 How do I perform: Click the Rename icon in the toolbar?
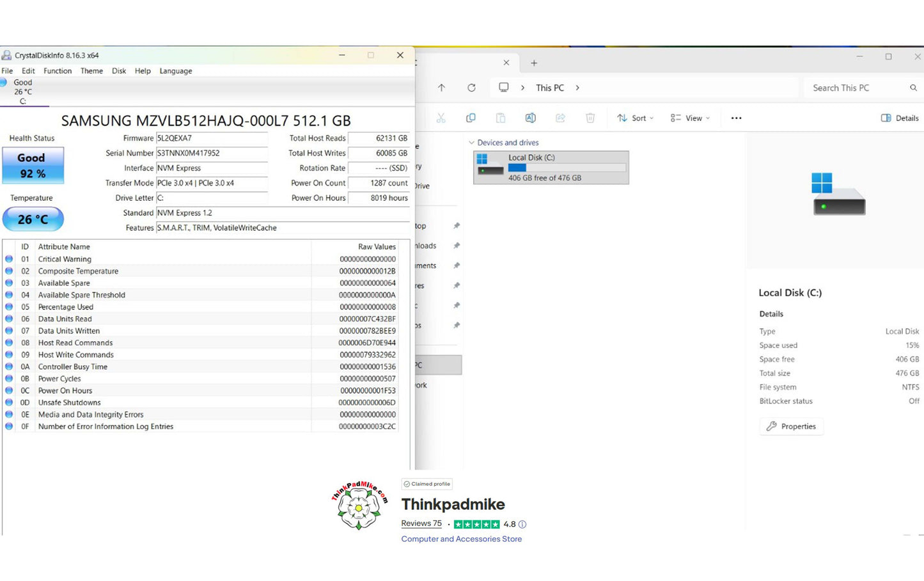click(x=530, y=118)
